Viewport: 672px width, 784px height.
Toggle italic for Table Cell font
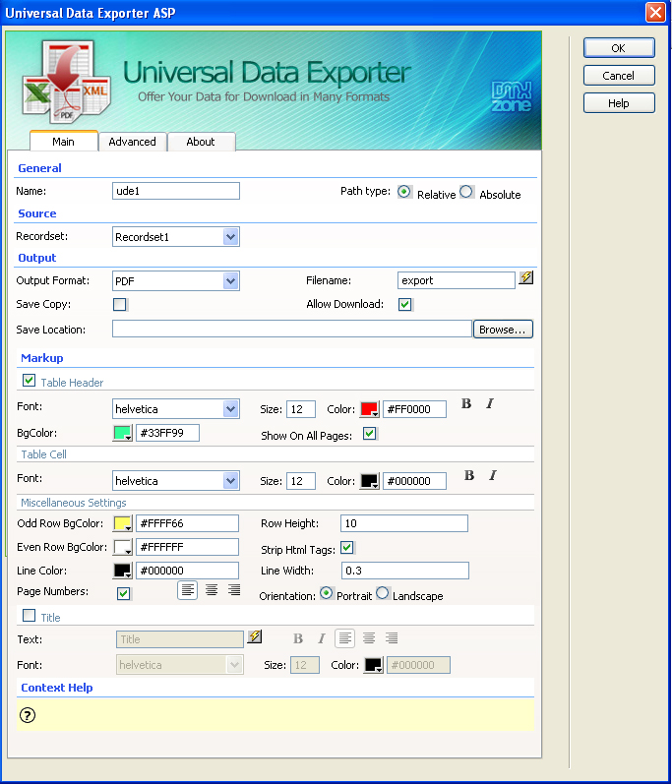pos(493,475)
